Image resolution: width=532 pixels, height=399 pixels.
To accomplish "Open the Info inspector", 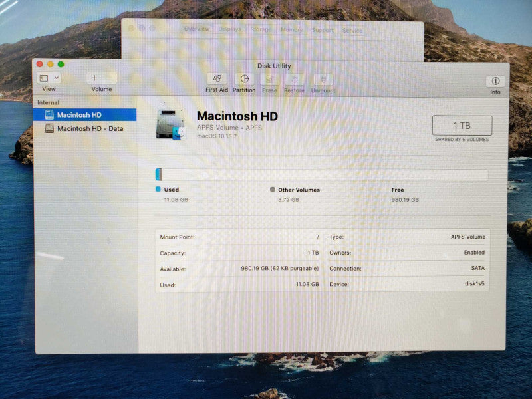I will tap(495, 81).
